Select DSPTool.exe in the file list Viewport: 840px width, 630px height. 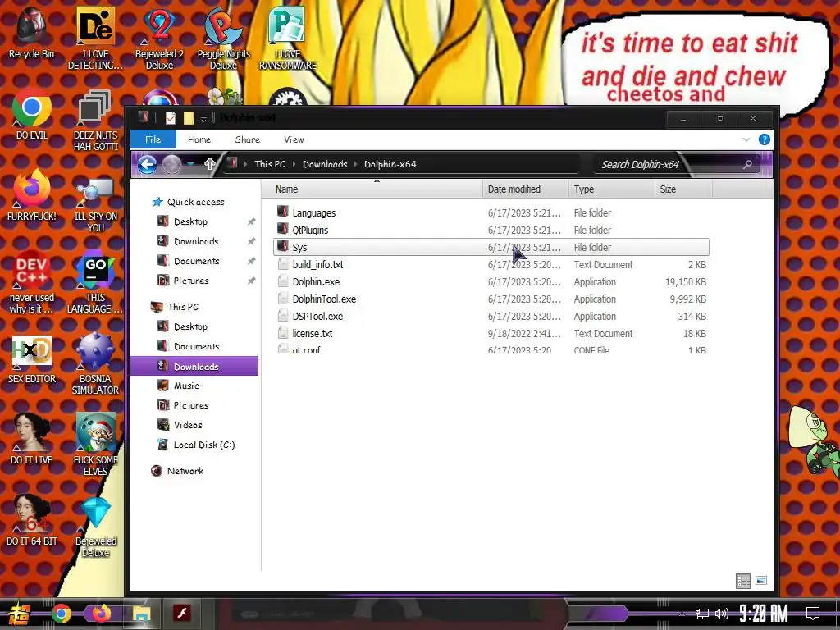491,316
